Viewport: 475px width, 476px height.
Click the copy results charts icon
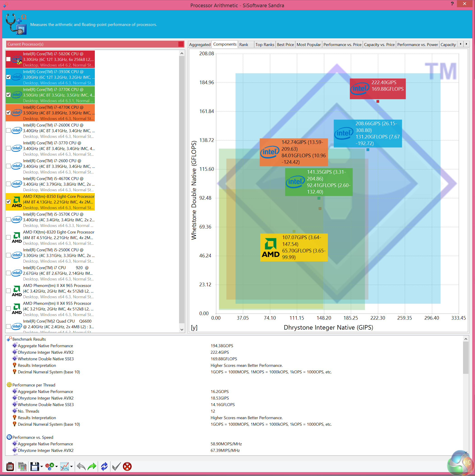[x=22, y=466]
